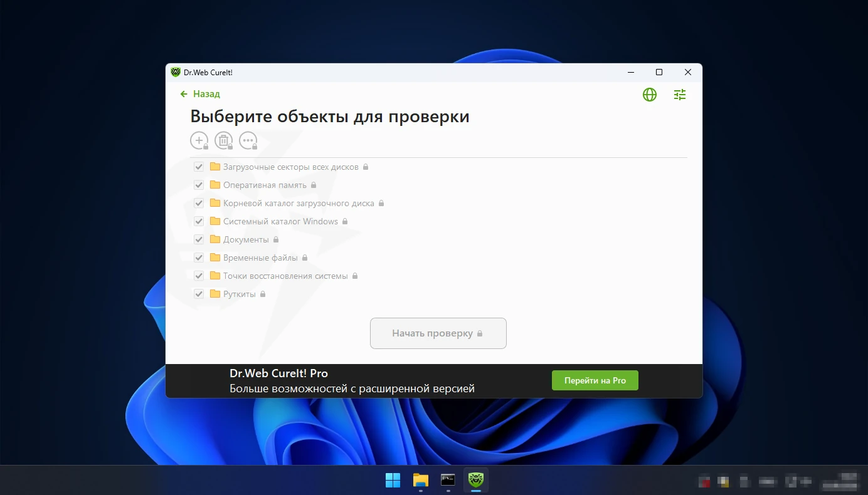
Task: Select the Временные файлы label
Action: [261, 258]
